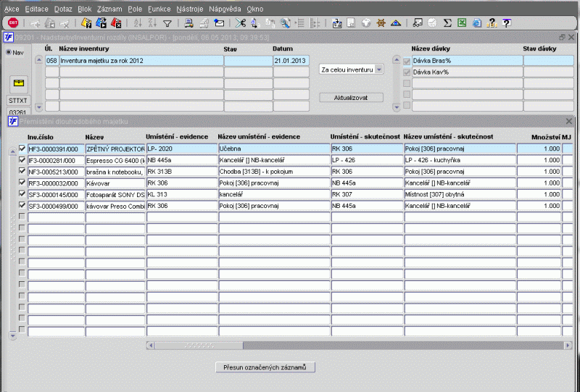Click the red EXIT stop-sign icon
Image resolution: width=580 pixels, height=392 pixels.
(x=13, y=23)
